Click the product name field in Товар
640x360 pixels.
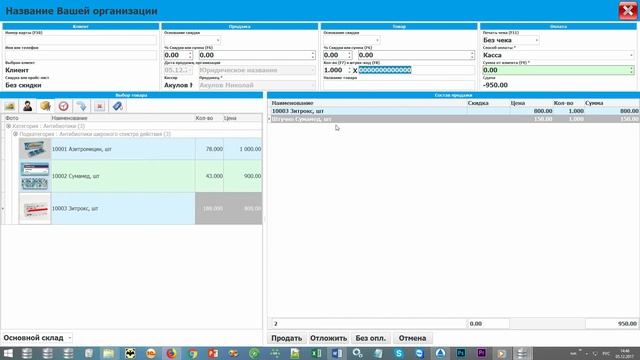pos(399,85)
